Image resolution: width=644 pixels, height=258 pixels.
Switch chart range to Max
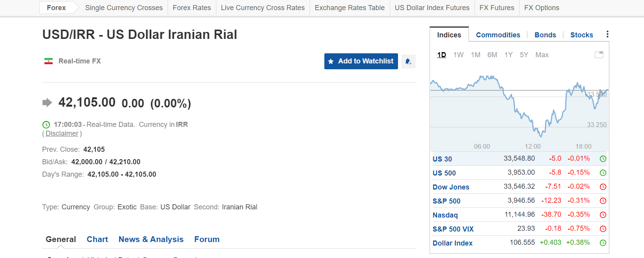[542, 55]
